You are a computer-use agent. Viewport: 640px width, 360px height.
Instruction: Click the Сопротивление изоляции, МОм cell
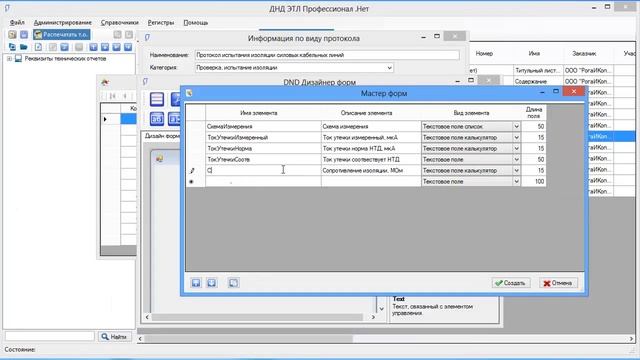(371, 171)
